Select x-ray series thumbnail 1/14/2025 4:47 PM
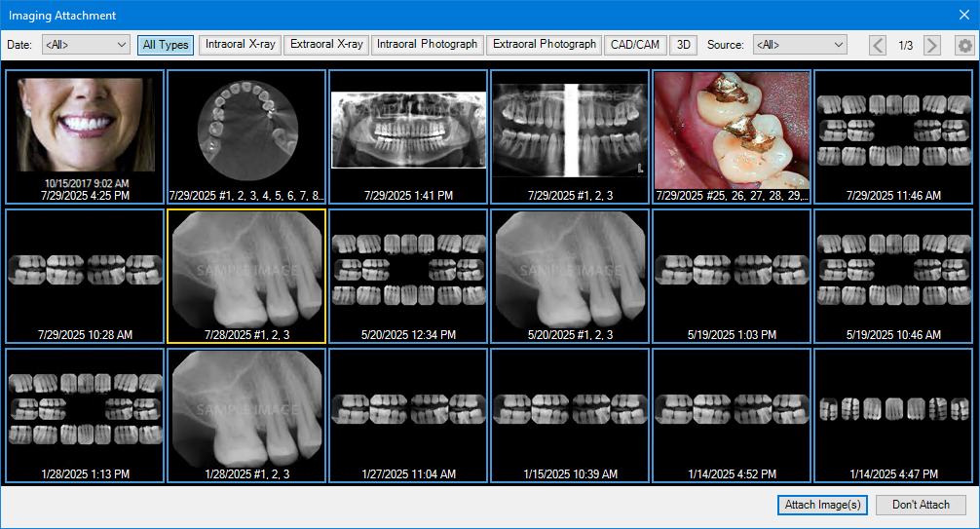The image size is (980, 529). pyautogui.click(x=893, y=416)
